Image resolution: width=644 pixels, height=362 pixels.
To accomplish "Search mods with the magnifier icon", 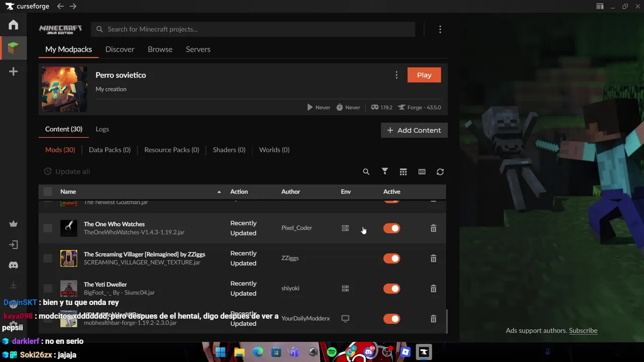I will [x=366, y=171].
